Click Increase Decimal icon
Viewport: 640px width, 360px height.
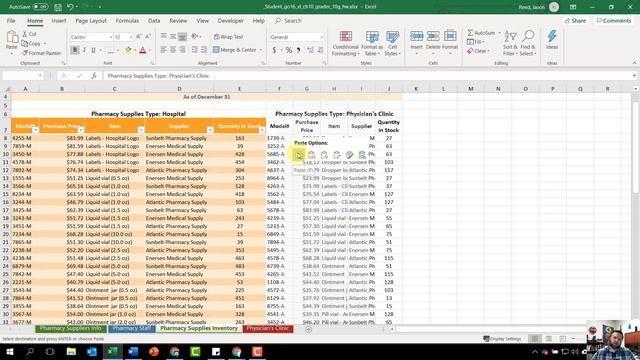[311, 50]
